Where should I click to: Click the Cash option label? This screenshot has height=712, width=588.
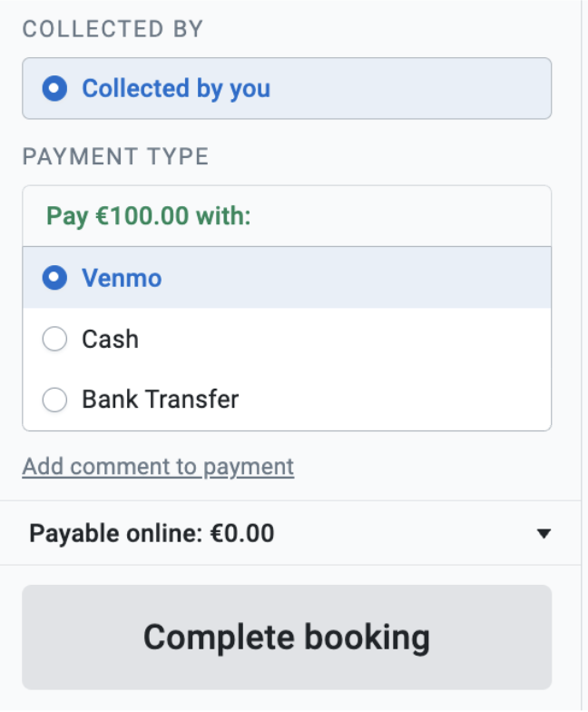pos(110,340)
